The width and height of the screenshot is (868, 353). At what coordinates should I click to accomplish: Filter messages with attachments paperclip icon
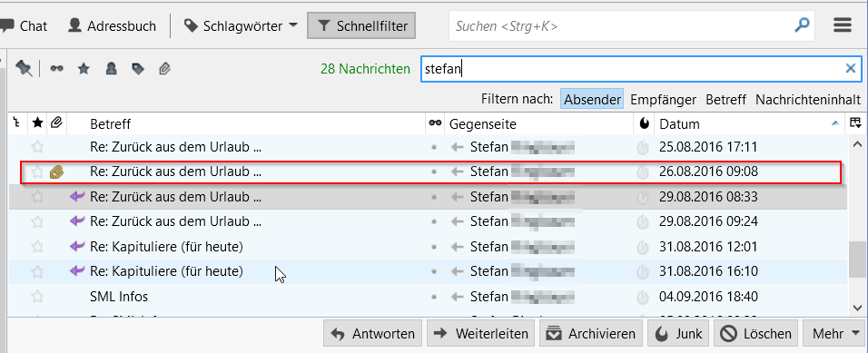[x=164, y=69]
